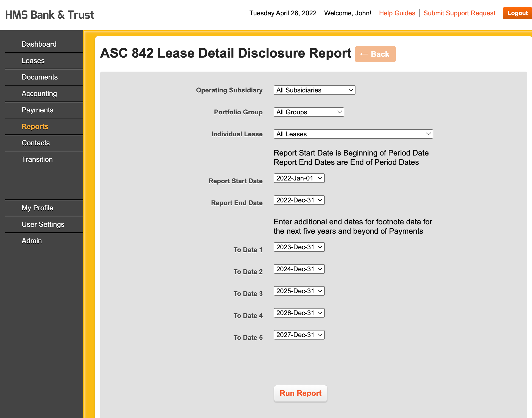
Task: Change the Report Start Date dropdown
Action: [299, 178]
